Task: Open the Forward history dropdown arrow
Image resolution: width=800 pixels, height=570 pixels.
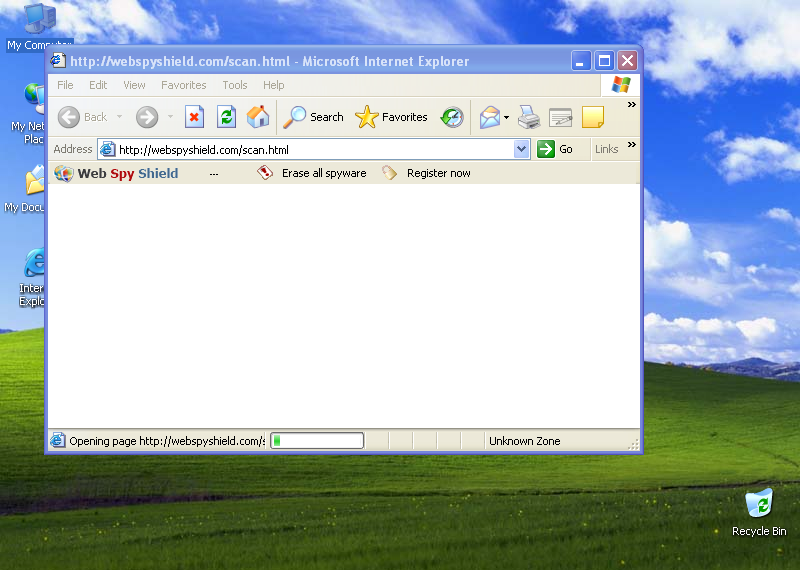Action: (170, 117)
